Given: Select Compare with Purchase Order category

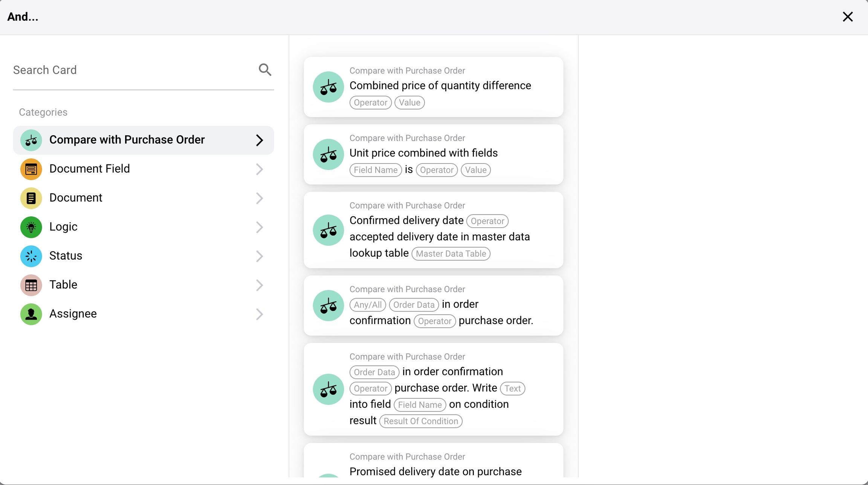Looking at the screenshot, I should [127, 140].
